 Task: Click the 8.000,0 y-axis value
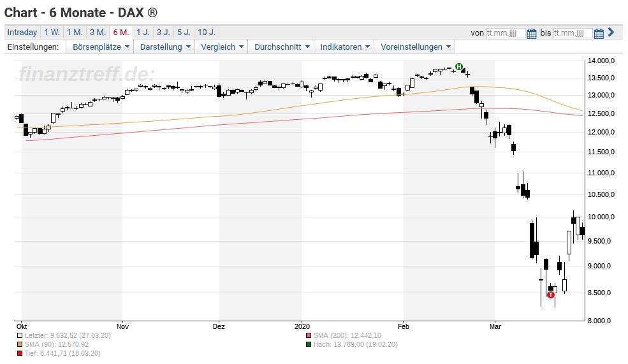tap(599, 321)
